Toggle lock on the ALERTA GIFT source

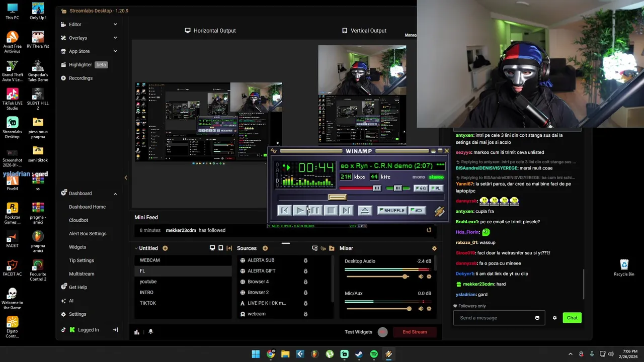305,271
